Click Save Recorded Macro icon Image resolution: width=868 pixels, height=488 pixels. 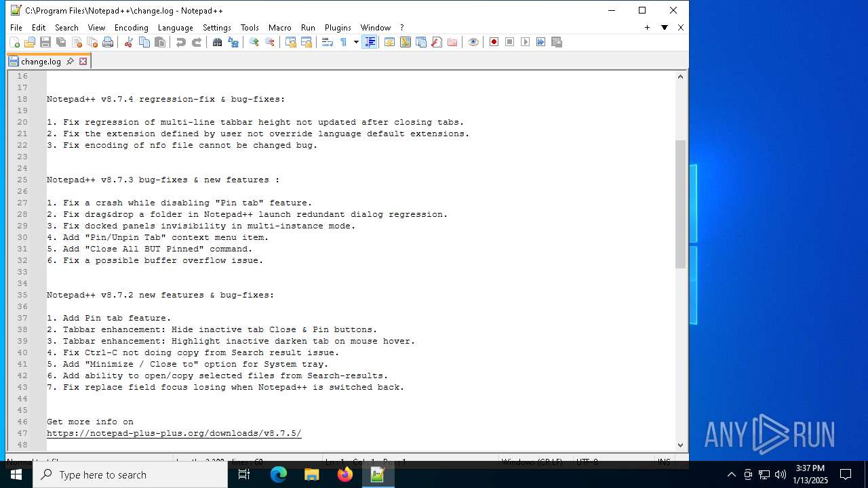click(557, 42)
